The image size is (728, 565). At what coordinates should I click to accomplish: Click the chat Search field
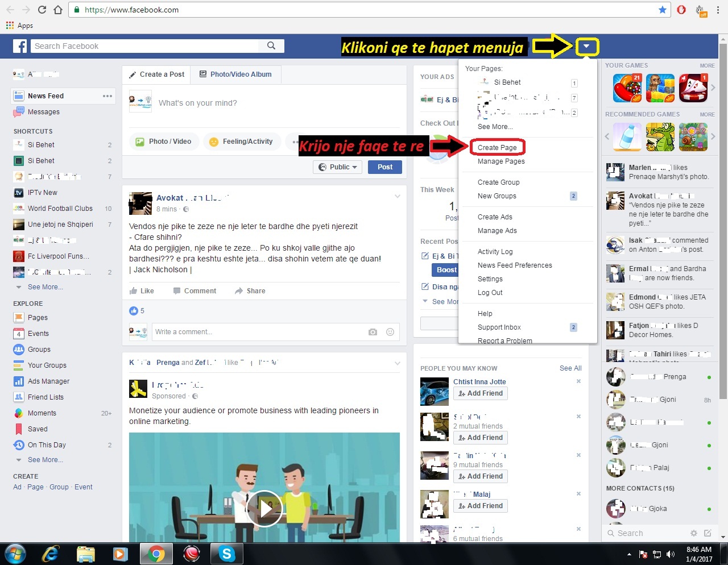click(x=646, y=533)
